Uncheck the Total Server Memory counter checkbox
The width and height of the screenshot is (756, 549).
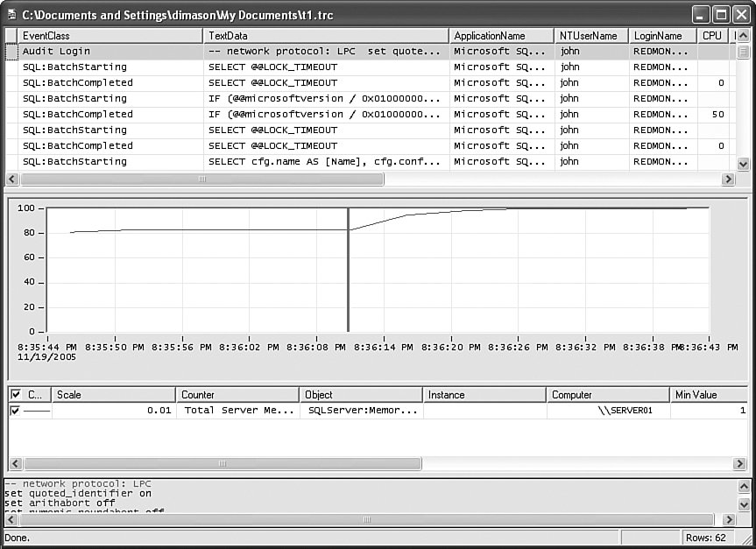coord(15,411)
